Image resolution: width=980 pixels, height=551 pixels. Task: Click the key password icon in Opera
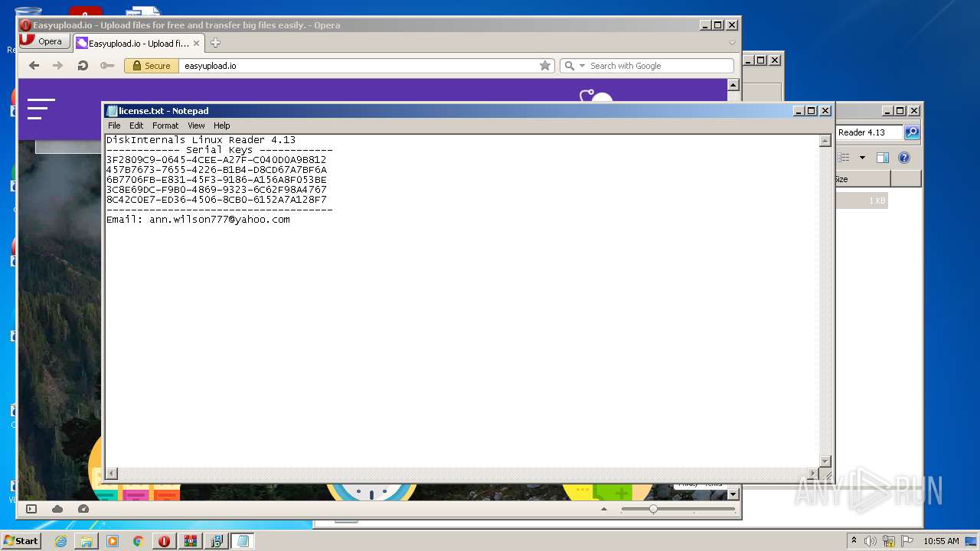[x=107, y=66]
